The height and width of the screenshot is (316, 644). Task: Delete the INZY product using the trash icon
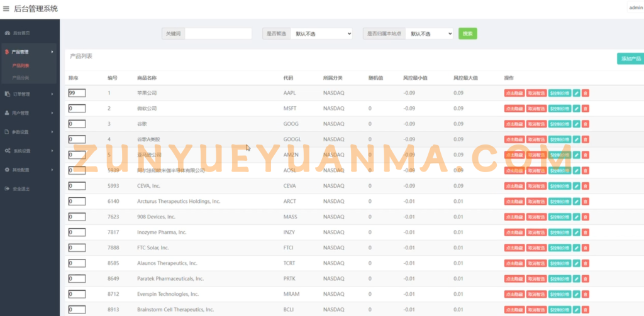click(586, 232)
